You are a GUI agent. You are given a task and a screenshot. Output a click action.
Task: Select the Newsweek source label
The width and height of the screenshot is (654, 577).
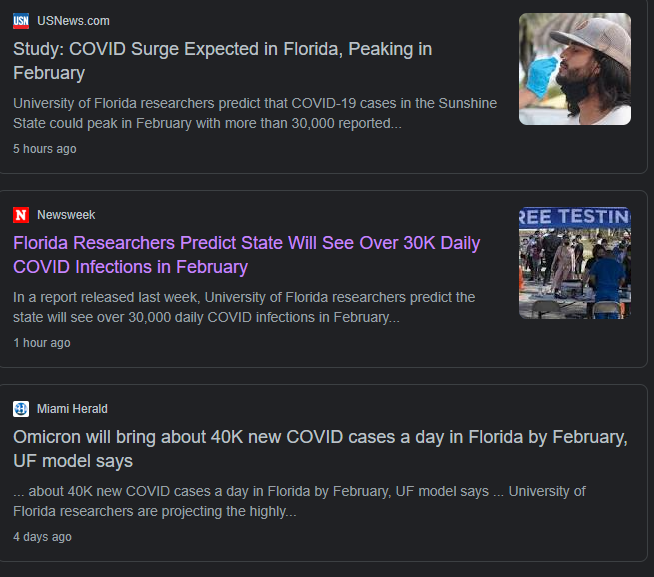(x=66, y=215)
